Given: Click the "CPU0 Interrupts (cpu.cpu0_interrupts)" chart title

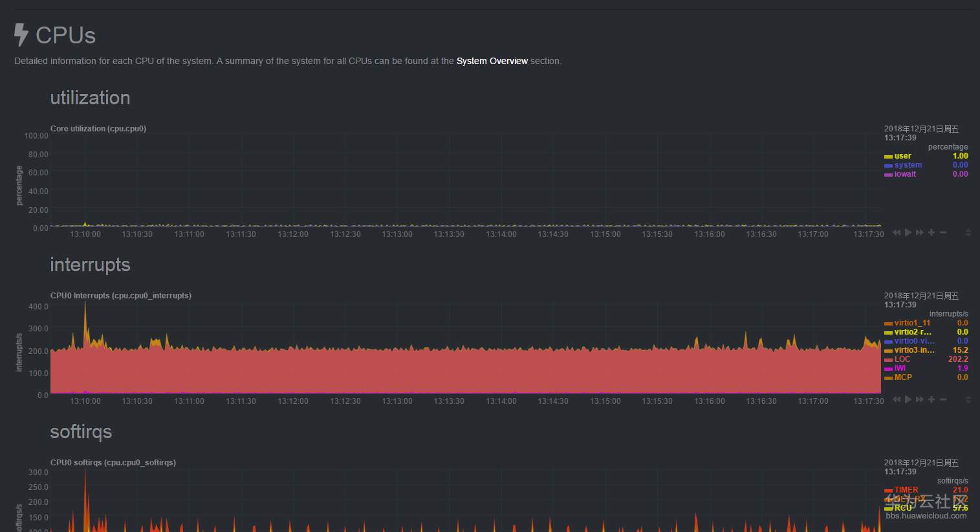Looking at the screenshot, I should point(121,296).
